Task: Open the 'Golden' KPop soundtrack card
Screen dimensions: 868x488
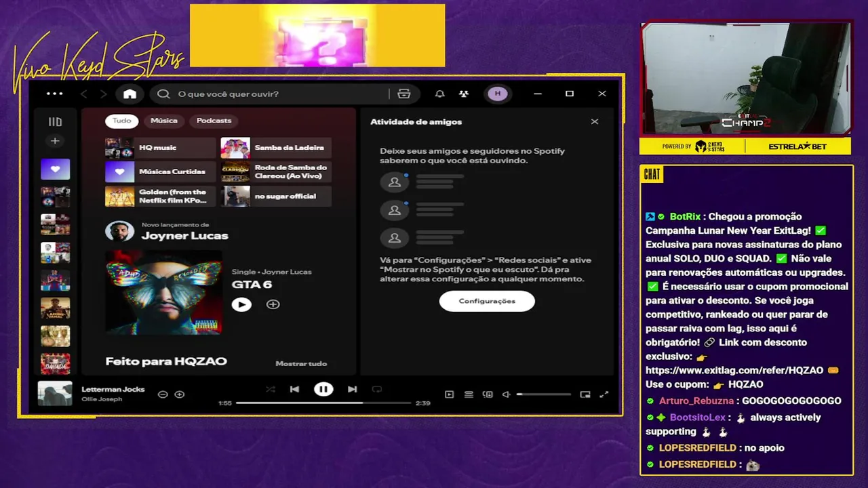Action: [x=160, y=196]
